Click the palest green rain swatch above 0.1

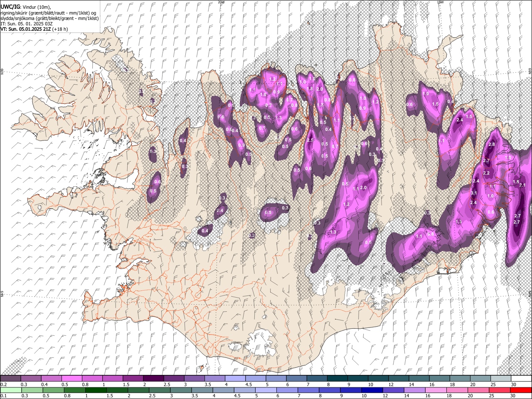click(x=11, y=390)
